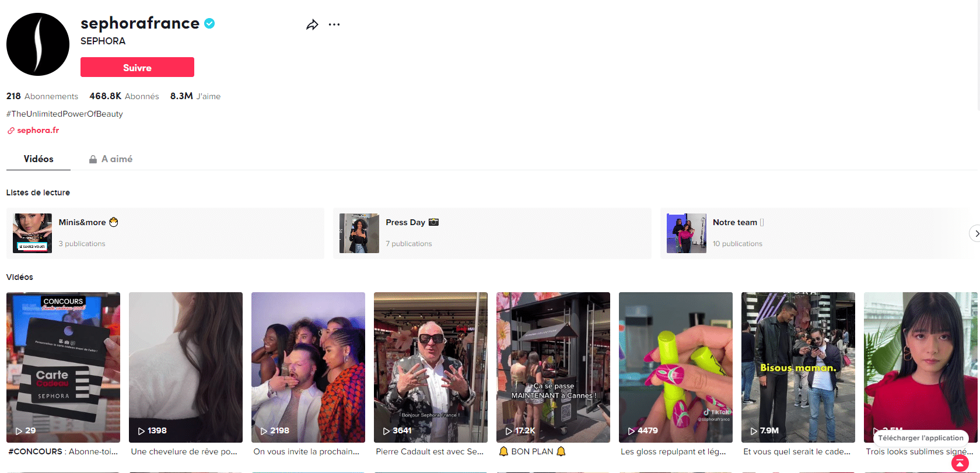Click the '10 publications' text under Notre team
This screenshot has width=980, height=473.
tap(737, 244)
